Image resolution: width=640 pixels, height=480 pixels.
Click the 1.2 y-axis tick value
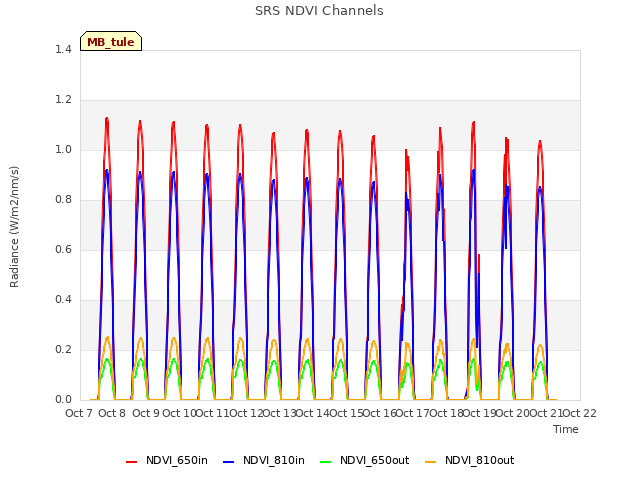[63, 100]
